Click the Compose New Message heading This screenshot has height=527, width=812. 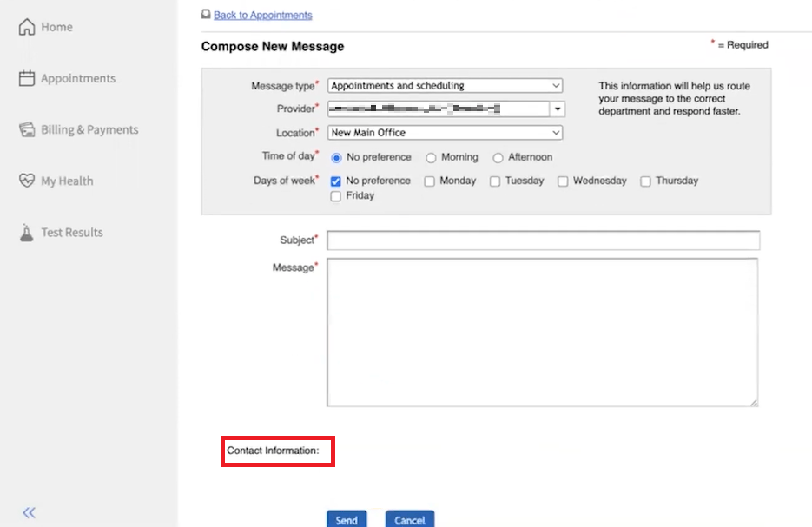point(273,47)
